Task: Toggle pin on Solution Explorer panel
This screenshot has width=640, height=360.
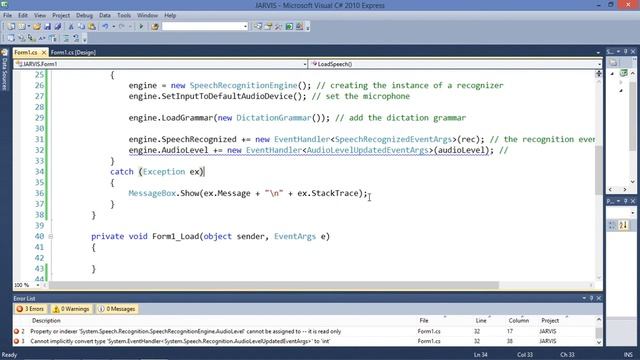Action: click(x=625, y=51)
